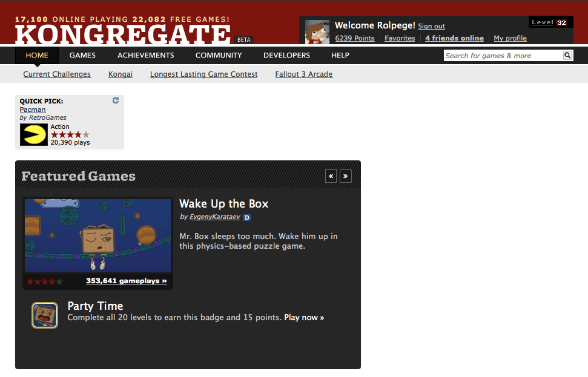The height and width of the screenshot is (377, 588).
Task: Open the Achievements menu
Action: [145, 56]
